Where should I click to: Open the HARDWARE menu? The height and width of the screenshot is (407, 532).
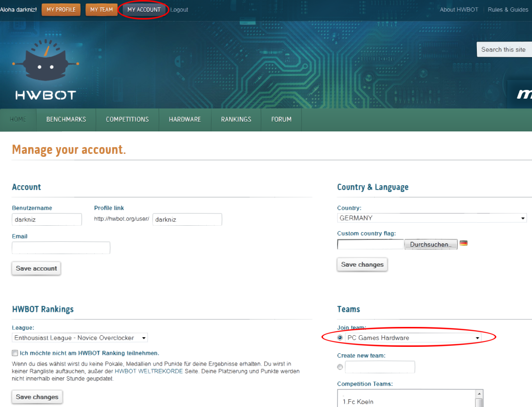(185, 120)
